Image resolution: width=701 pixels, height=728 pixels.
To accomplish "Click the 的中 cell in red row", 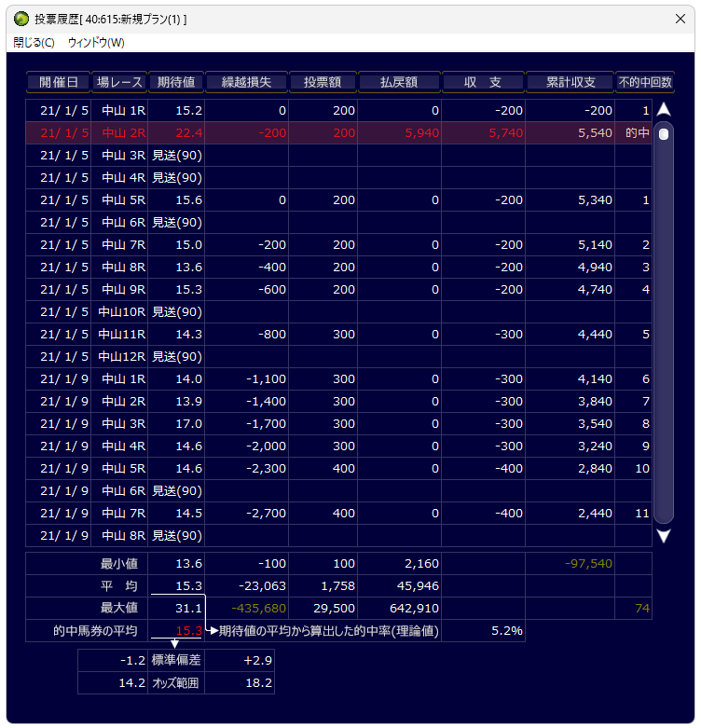I will pyautogui.click(x=637, y=132).
